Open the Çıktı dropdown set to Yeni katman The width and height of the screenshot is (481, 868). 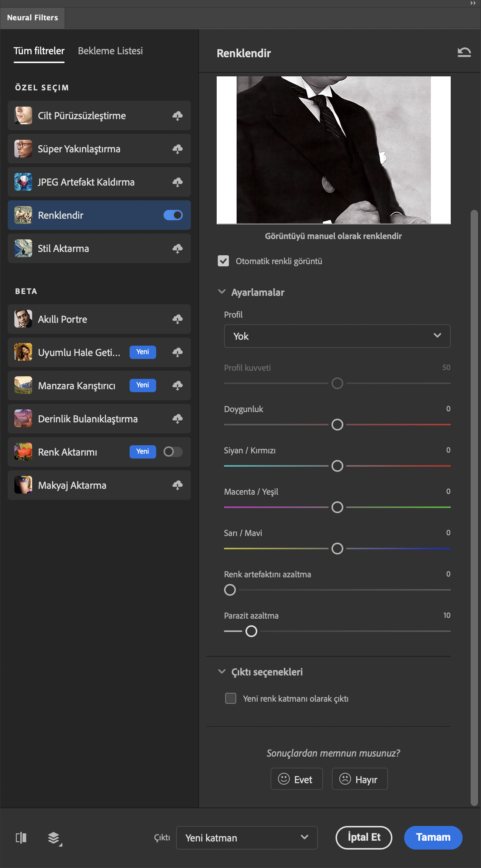coord(247,838)
